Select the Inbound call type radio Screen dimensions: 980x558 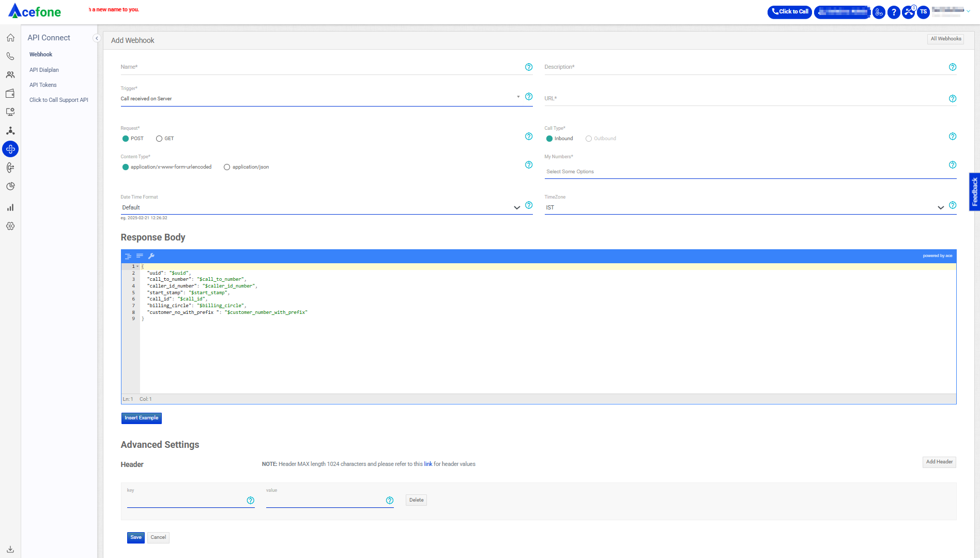(549, 139)
